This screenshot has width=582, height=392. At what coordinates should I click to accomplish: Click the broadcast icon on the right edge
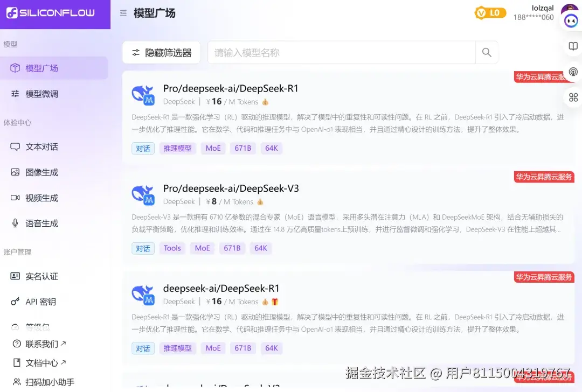tap(573, 72)
